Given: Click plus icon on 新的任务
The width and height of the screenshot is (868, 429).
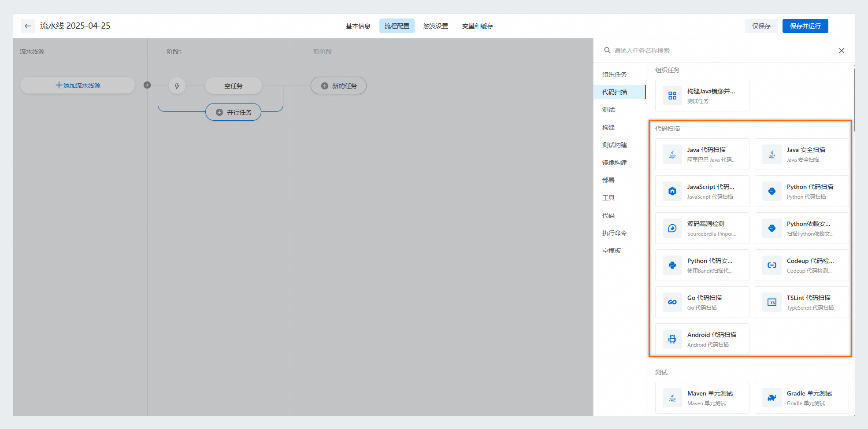Looking at the screenshot, I should [325, 86].
